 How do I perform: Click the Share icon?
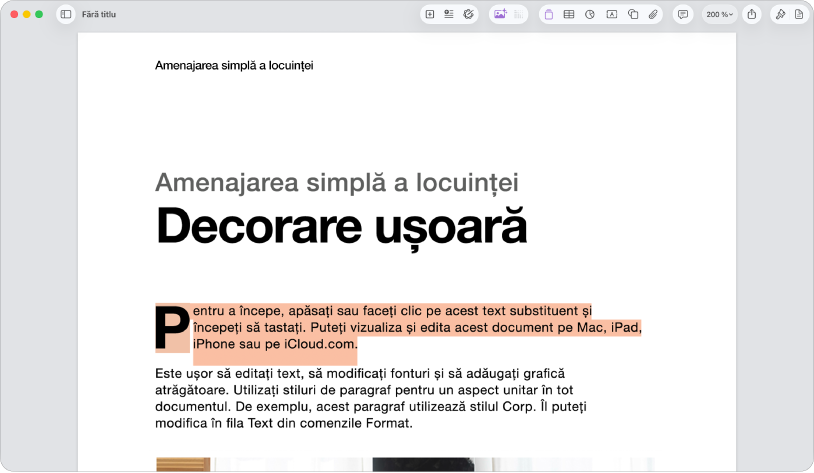(x=752, y=15)
